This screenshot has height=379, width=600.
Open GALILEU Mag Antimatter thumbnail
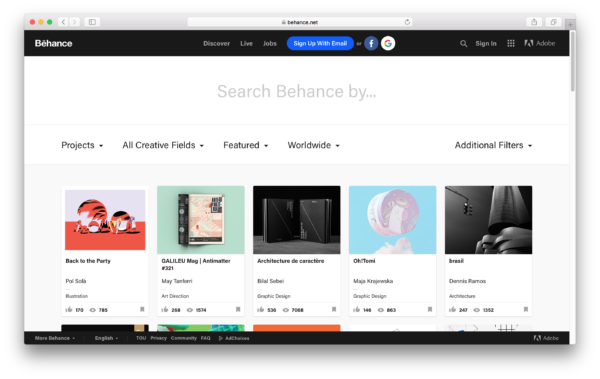201,220
